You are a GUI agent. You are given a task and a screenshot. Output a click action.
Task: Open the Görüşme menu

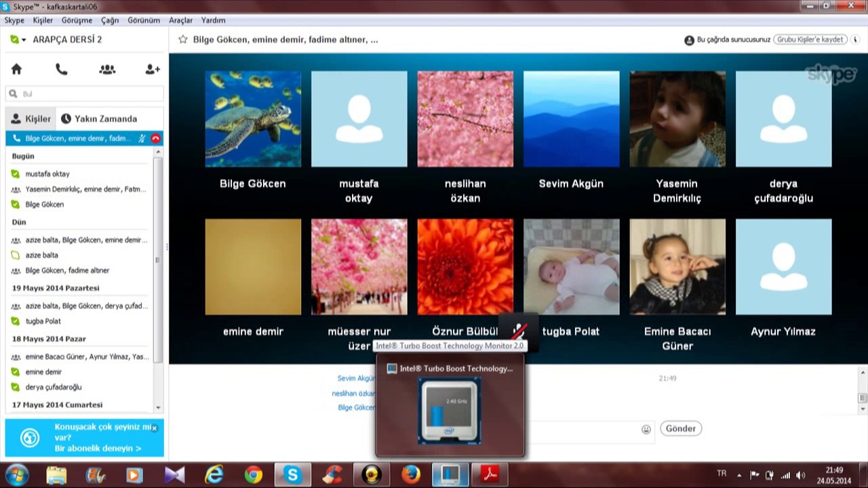tap(77, 20)
